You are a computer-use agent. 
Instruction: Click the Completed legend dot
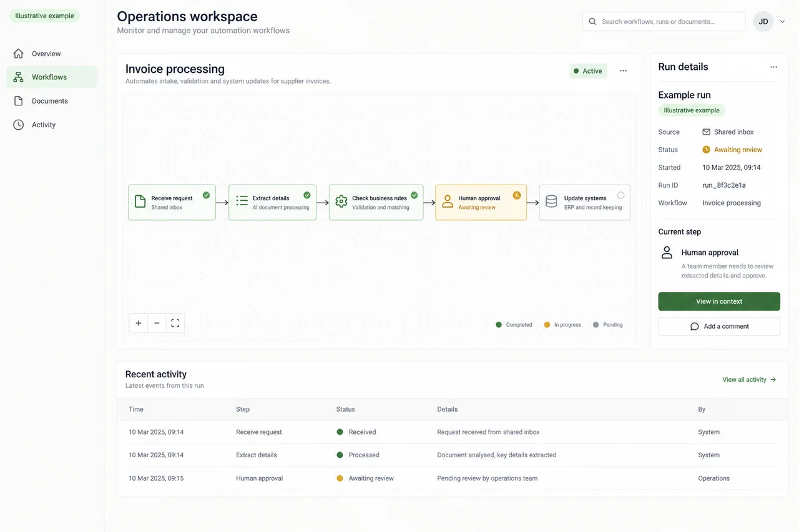click(x=499, y=325)
